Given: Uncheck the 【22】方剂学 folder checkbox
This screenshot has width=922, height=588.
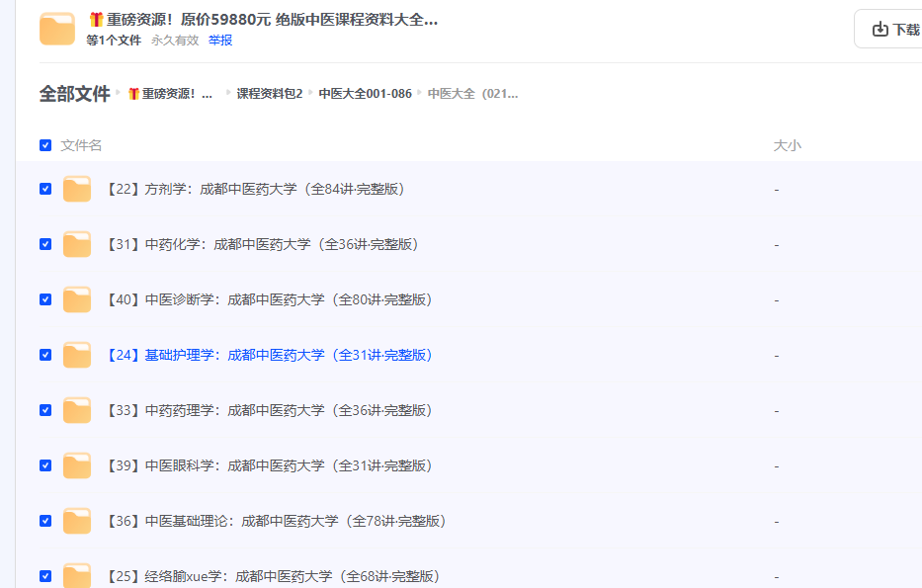Looking at the screenshot, I should tap(45, 189).
